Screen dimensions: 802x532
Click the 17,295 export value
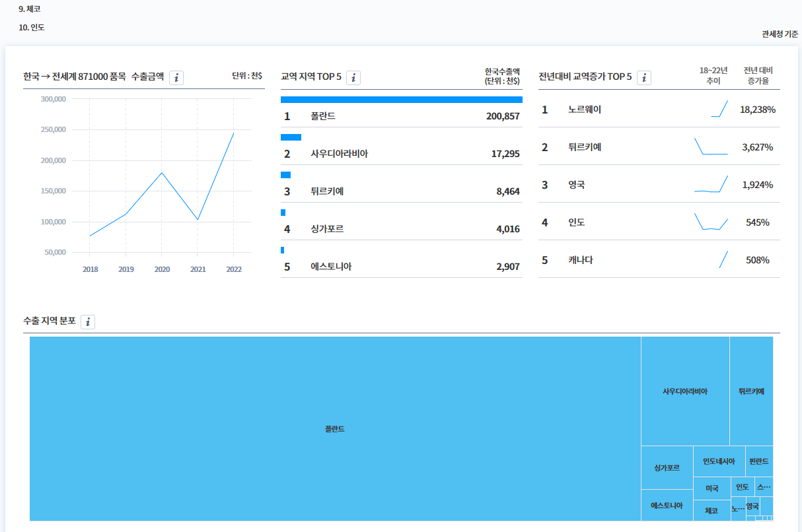[505, 154]
